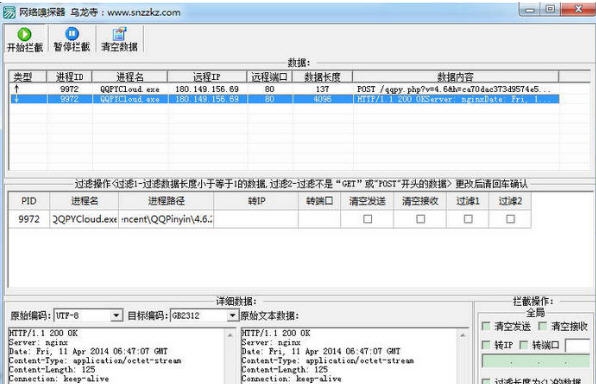596x384 pixels.
Task: Tick 清空发送 checkbox in QQPYCloud row
Action: tap(367, 219)
